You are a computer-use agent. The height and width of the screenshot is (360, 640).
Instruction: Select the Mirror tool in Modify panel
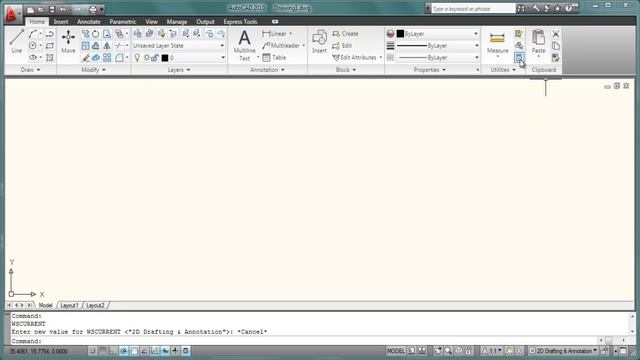coord(107,46)
